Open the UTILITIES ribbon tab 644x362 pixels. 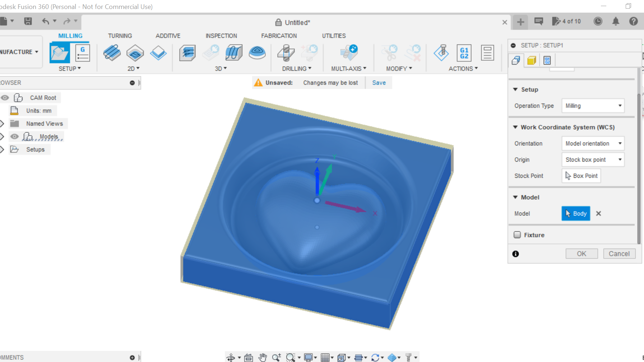(334, 36)
